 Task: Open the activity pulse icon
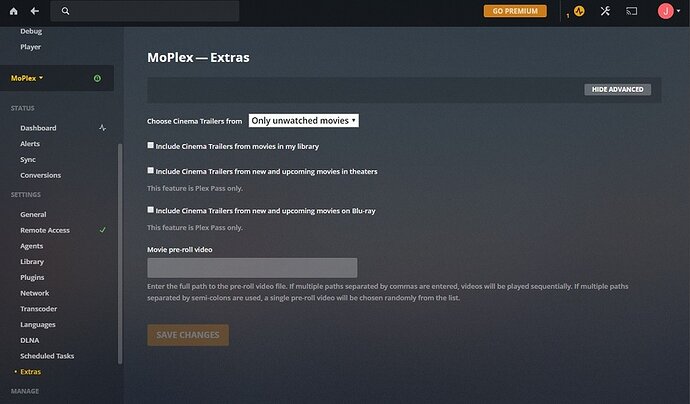click(x=579, y=11)
